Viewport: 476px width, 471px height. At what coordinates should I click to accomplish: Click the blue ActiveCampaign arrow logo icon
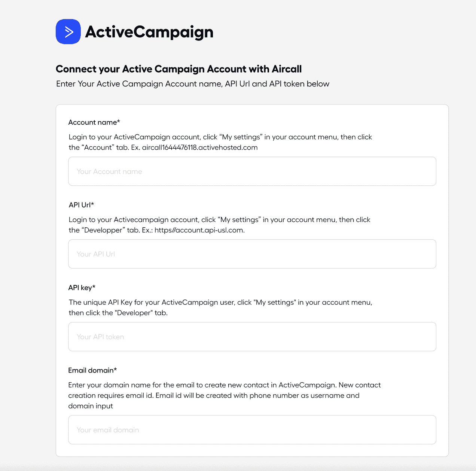click(x=68, y=32)
